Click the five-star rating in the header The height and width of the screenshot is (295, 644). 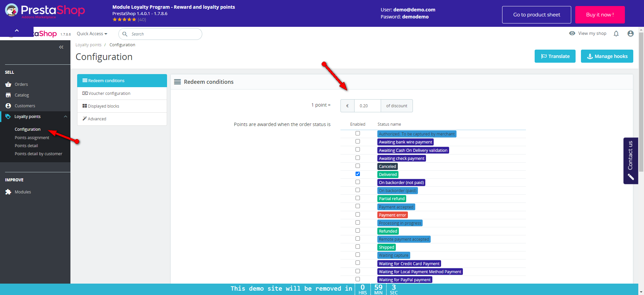124,19
